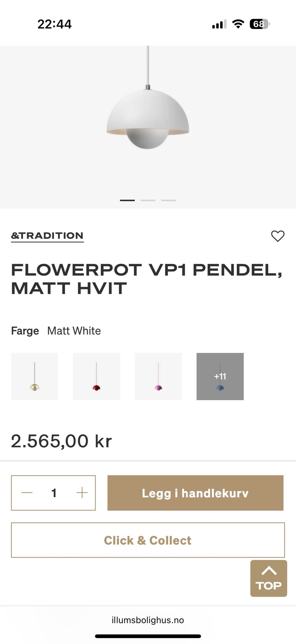The height and width of the screenshot is (644, 296).
Task: Tap the battery status icon
Action: tap(259, 24)
